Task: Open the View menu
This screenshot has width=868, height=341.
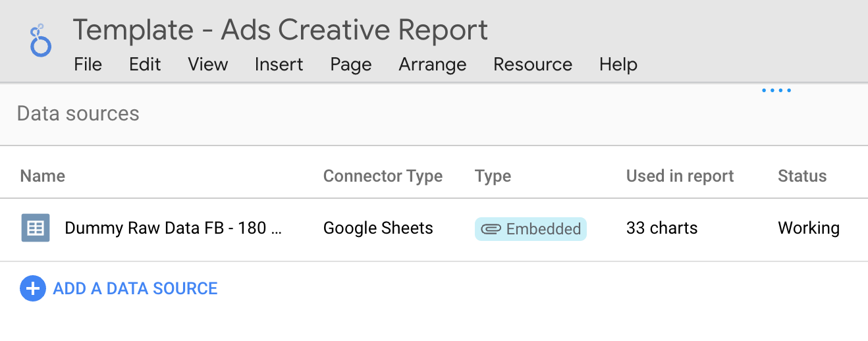Action: pyautogui.click(x=207, y=65)
